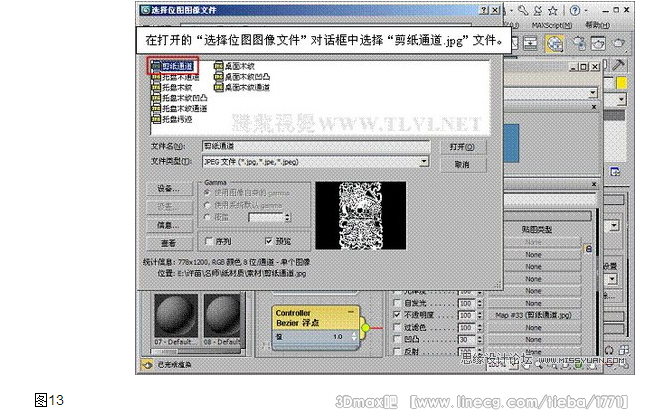This screenshot has width=657, height=419.
Task: Select the 覆盖 gamma radio button
Action: (207, 217)
